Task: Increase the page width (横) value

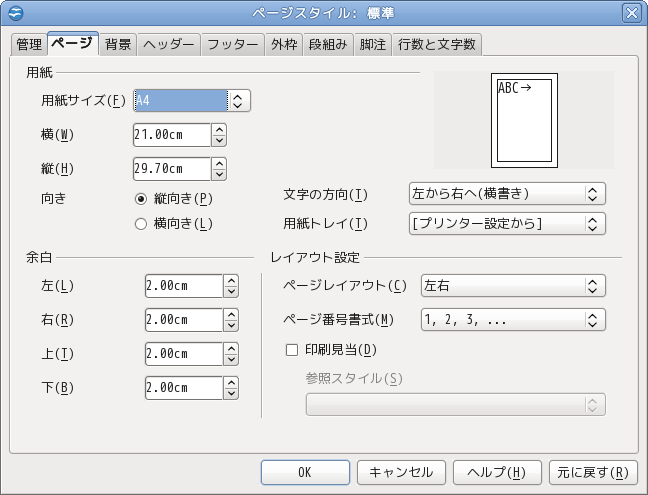Action: tap(219, 129)
